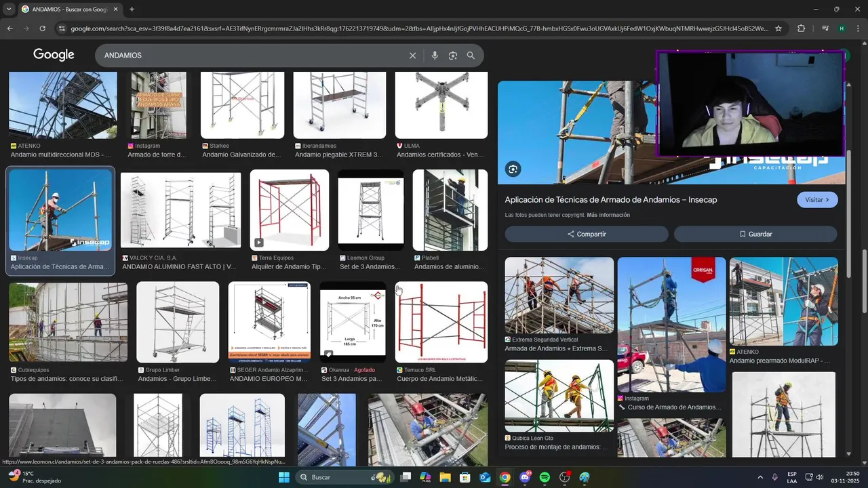Screen dimensions: 868x488
Task: Open the weather widget showing 15°C
Action: tap(34, 477)
